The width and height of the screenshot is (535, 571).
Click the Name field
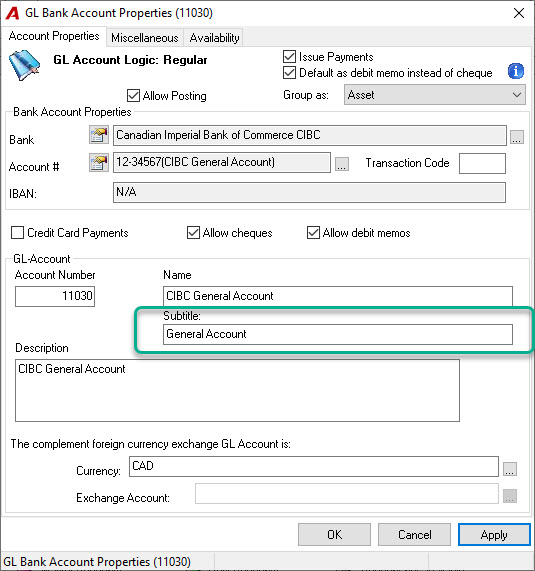(x=338, y=296)
